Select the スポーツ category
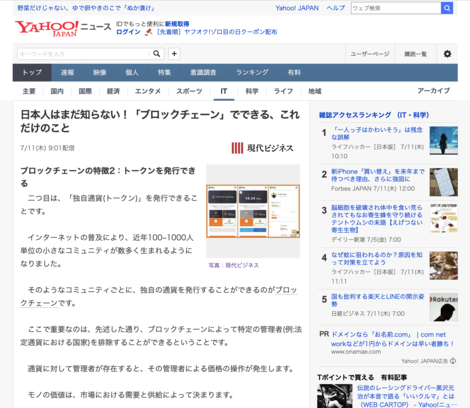The height and width of the screenshot is (408, 470). click(x=189, y=91)
